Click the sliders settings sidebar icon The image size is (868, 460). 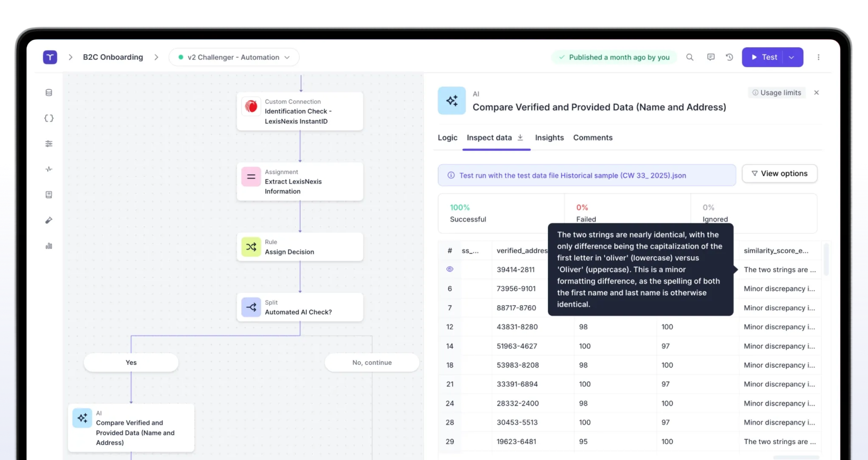(49, 144)
